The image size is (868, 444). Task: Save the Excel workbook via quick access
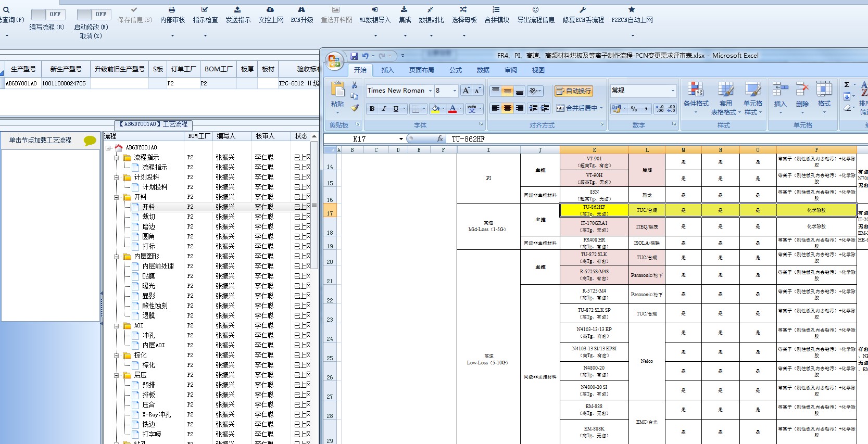pos(354,56)
